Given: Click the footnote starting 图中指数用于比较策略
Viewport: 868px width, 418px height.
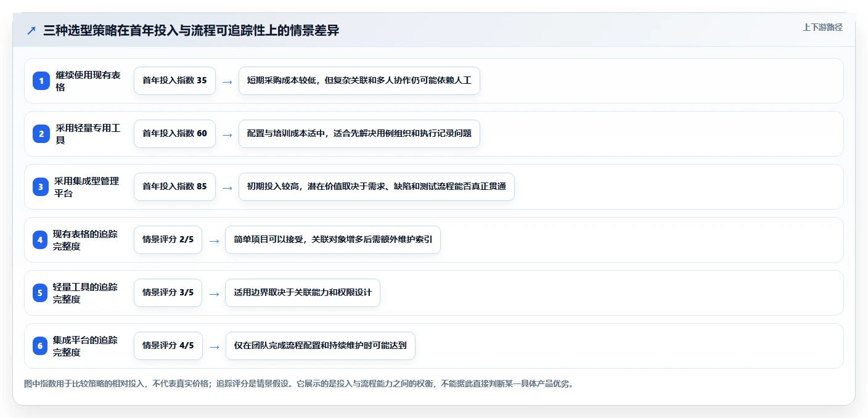Looking at the screenshot, I should click(299, 383).
